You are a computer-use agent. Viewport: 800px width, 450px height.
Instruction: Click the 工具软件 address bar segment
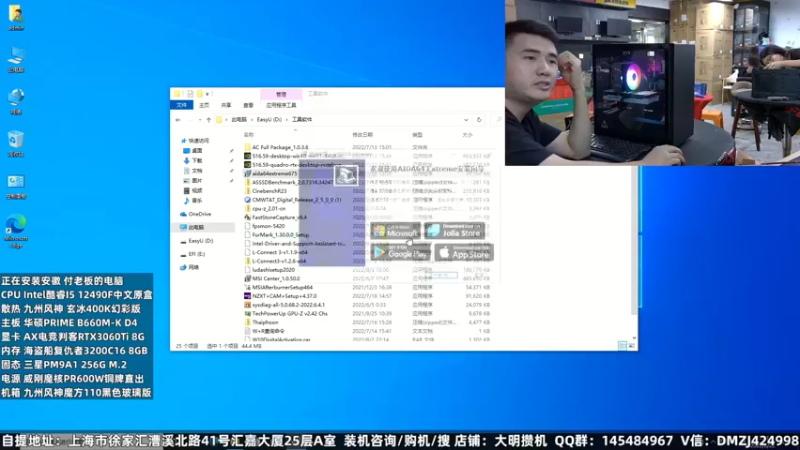(302, 120)
